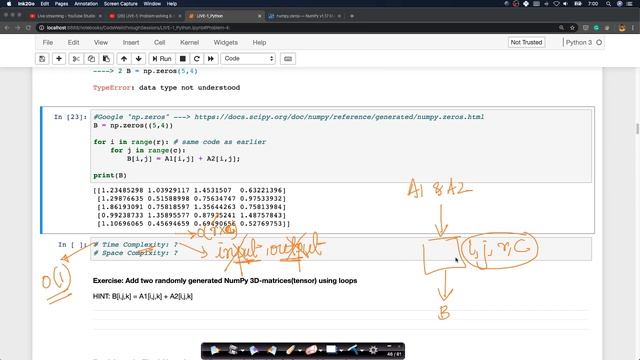Open Ink2Go settings gear icon
Image resolution: width=640 pixels, height=360 pixels.
click(373, 350)
